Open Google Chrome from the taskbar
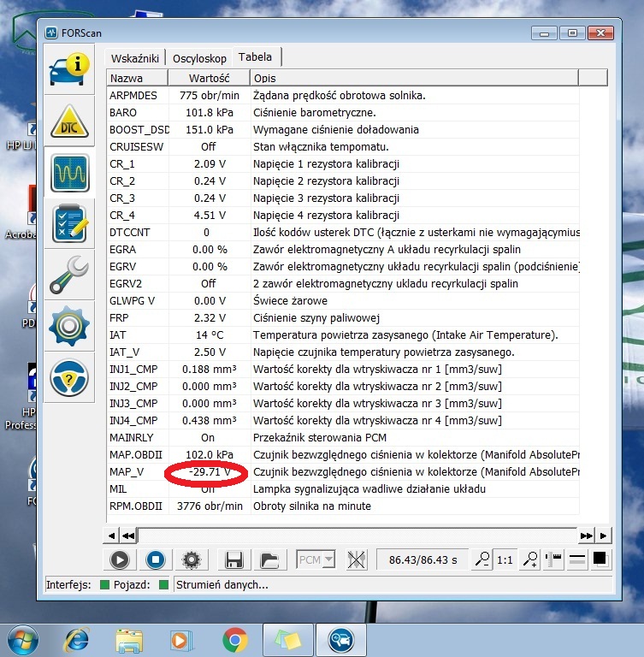The image size is (644, 657). (235, 639)
